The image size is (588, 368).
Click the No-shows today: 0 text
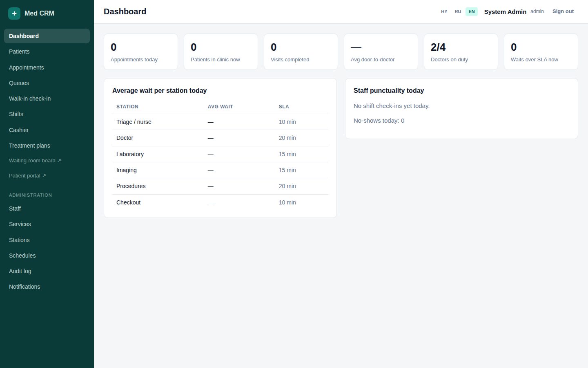click(379, 121)
